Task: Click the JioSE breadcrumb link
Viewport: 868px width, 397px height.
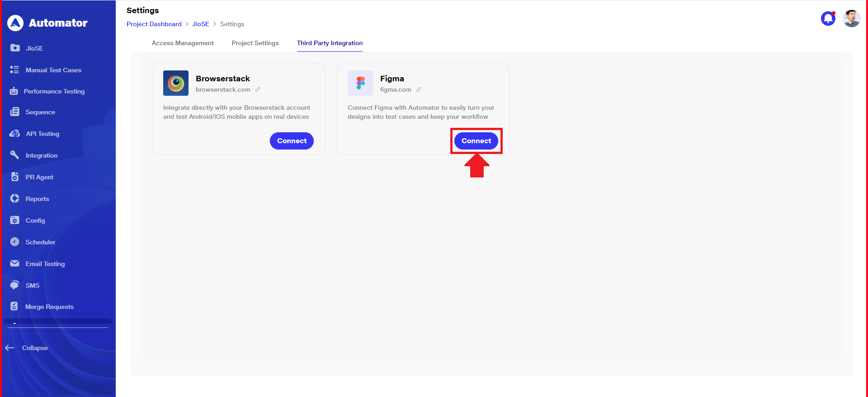Action: (201, 24)
